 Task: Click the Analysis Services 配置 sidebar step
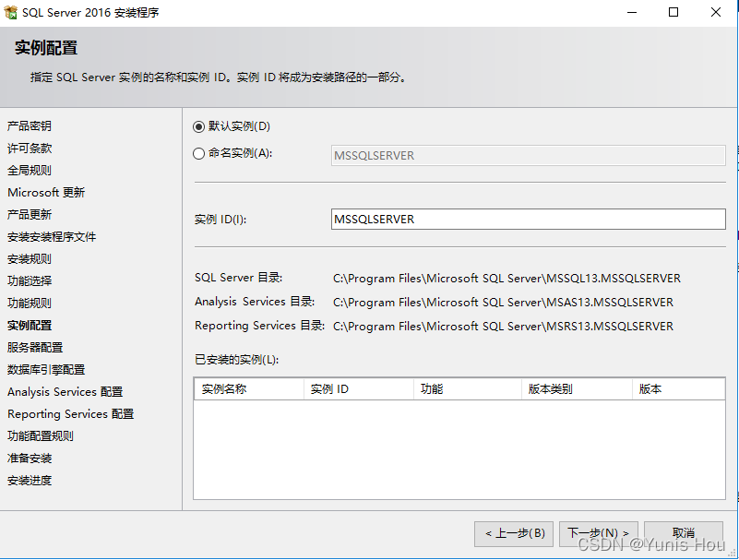[65, 392]
